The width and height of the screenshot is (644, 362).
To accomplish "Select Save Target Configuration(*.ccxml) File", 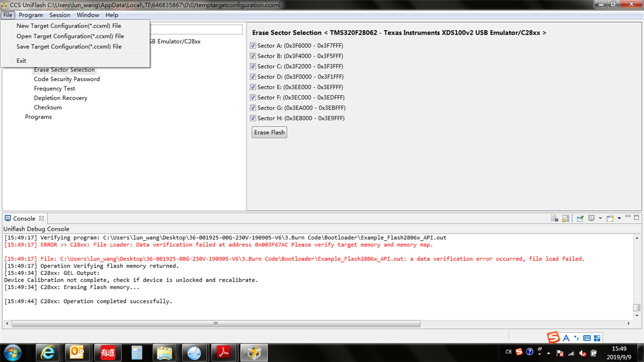I will pyautogui.click(x=69, y=47).
